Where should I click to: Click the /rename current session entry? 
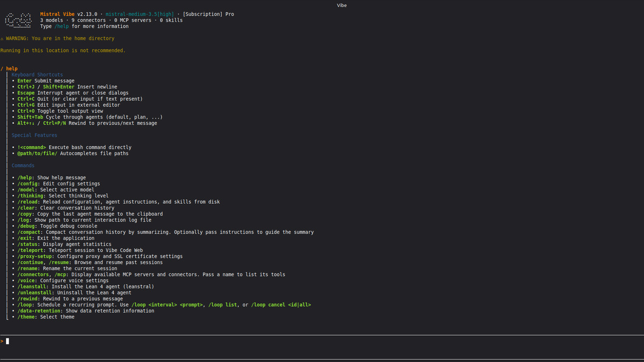(64, 268)
